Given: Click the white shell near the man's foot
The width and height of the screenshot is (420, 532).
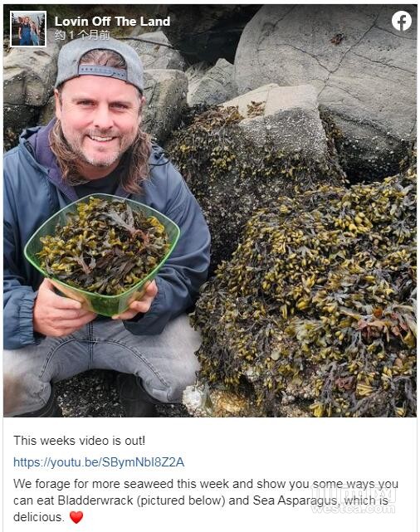Looking at the screenshot, I should [193, 398].
